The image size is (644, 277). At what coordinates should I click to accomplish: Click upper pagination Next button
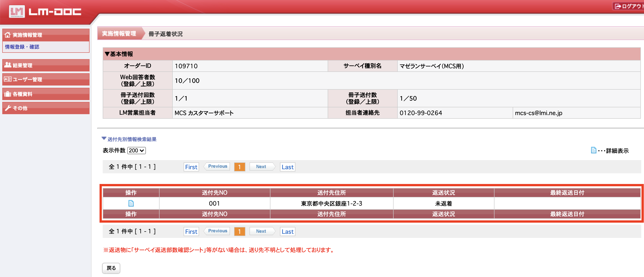click(261, 167)
